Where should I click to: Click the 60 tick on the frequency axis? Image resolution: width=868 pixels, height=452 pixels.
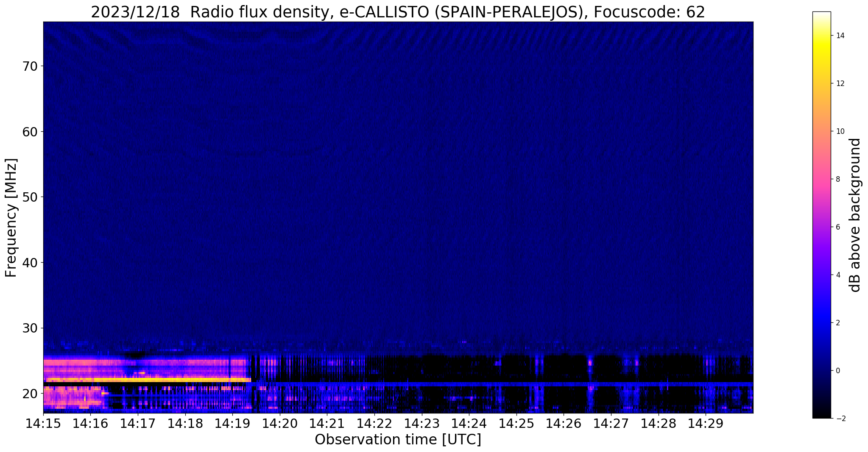point(30,132)
